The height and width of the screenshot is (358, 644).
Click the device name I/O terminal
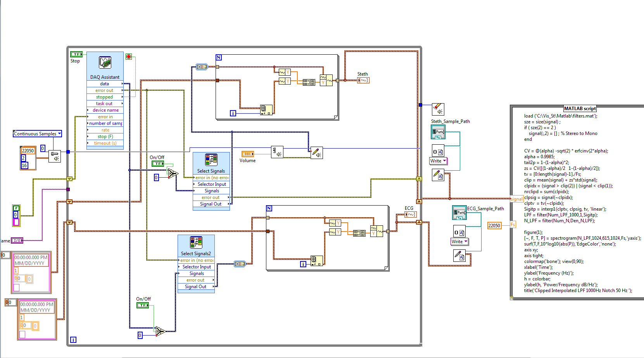coord(17,240)
